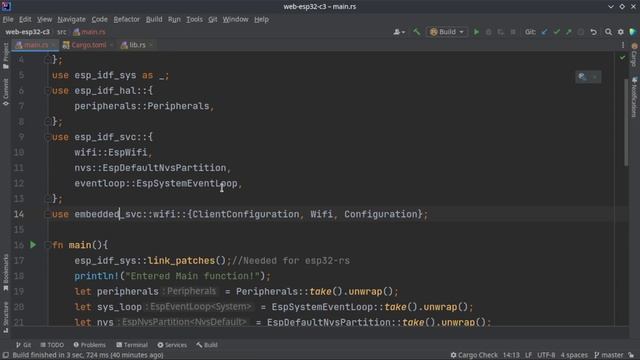Click the Git Update Project blue arrow
Image resolution: width=640 pixels, height=360 pixels.
pos(544,32)
